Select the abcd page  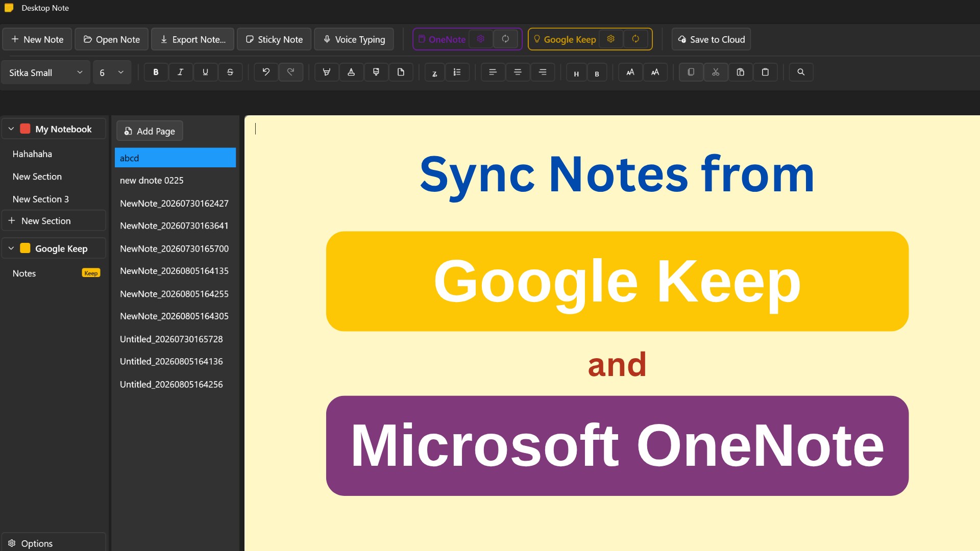175,158
